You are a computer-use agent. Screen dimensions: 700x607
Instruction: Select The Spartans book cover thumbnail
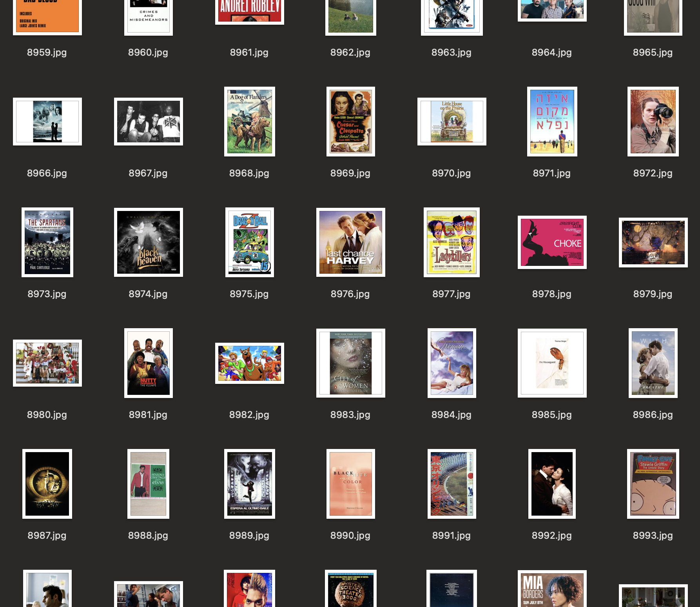tap(47, 242)
